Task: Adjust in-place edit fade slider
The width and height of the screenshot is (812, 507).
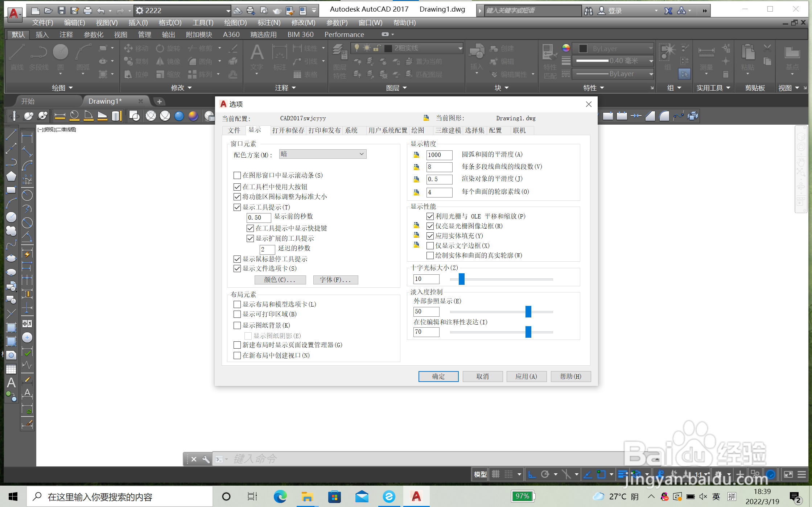Action: tap(528, 332)
